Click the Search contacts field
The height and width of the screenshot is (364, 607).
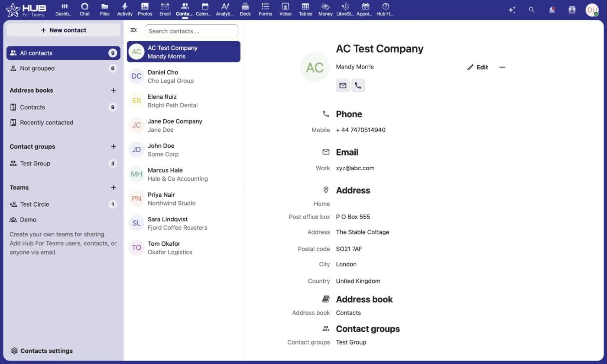192,31
